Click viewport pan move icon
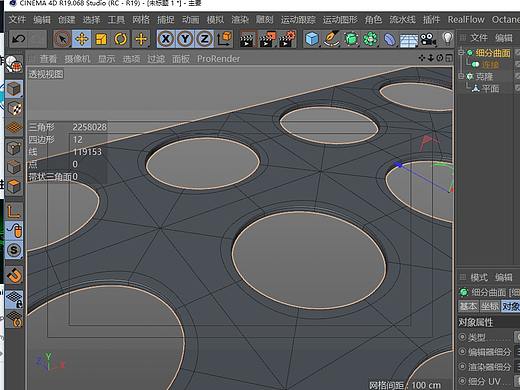 click(x=422, y=58)
